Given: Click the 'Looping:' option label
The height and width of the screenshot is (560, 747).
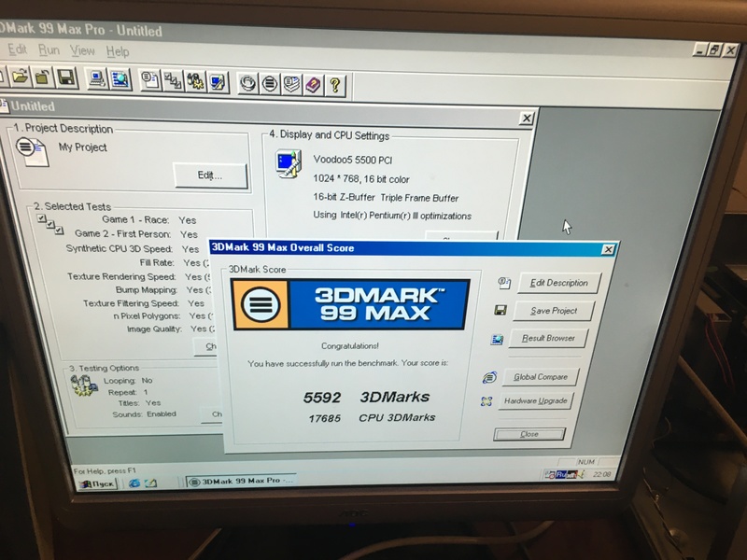Looking at the screenshot, I should point(120,381).
